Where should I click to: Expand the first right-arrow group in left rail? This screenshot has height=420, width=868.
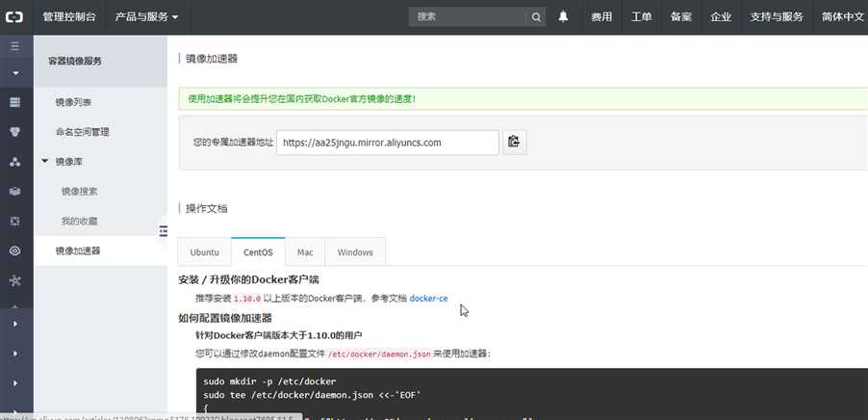[x=15, y=324]
